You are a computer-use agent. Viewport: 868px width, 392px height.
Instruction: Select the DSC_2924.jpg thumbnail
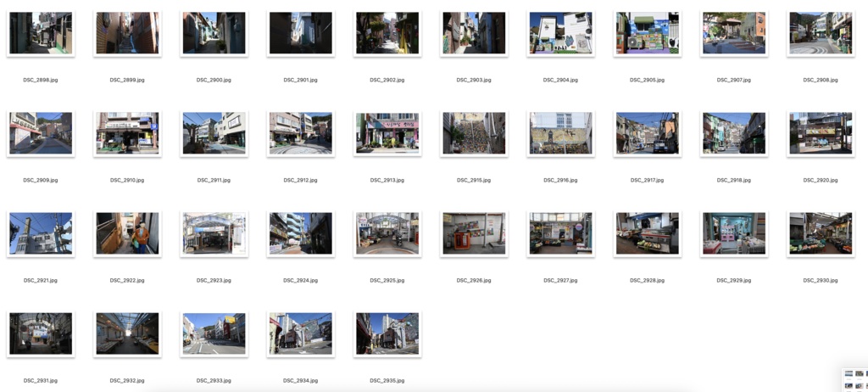(301, 233)
